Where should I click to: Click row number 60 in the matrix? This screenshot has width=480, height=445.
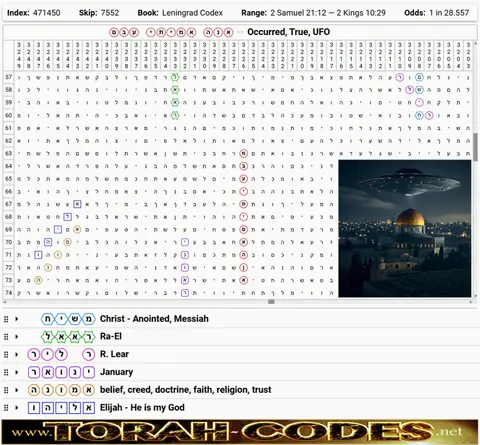9,116
